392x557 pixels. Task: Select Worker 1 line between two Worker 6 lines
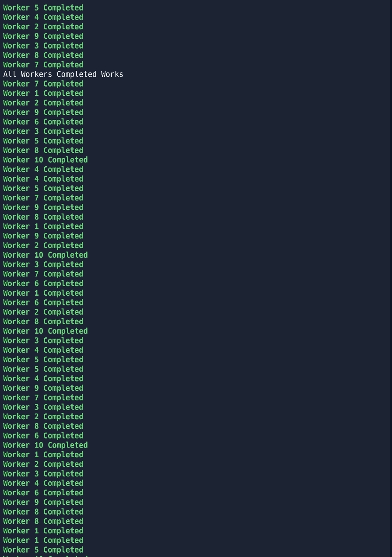(43, 293)
